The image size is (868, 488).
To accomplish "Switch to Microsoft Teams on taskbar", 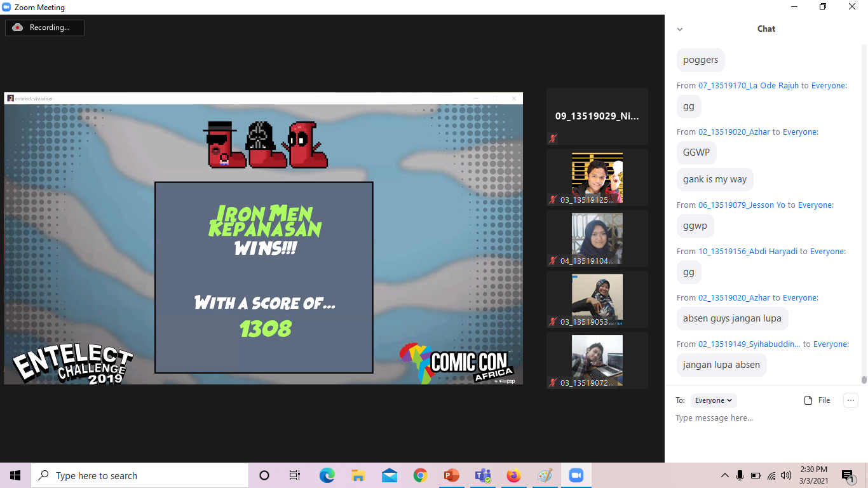I will pyautogui.click(x=483, y=475).
